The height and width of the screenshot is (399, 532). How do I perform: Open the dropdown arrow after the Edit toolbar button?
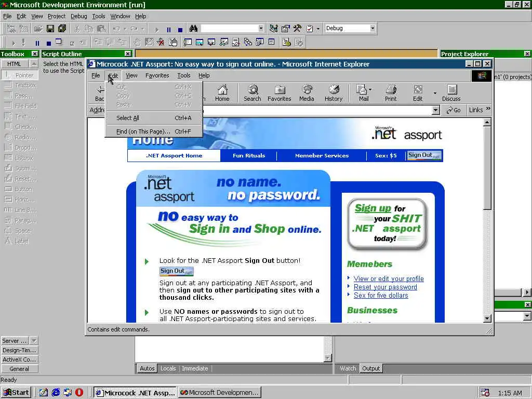(x=435, y=94)
